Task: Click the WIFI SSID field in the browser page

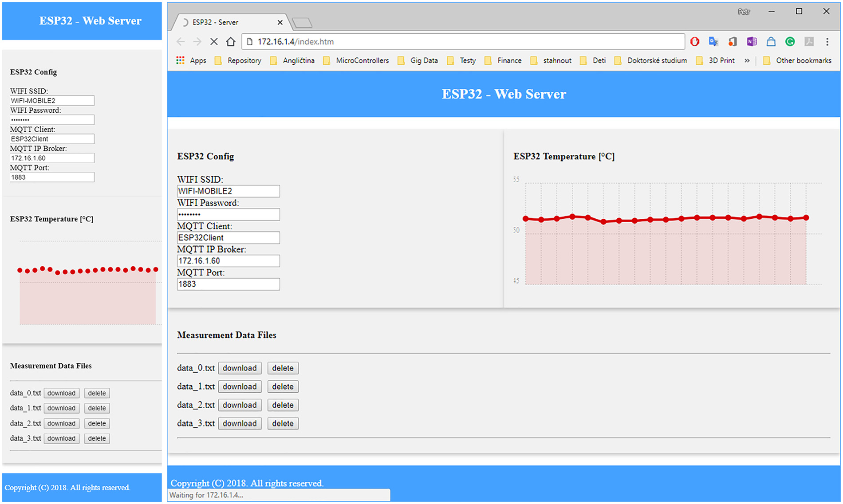Action: [228, 191]
